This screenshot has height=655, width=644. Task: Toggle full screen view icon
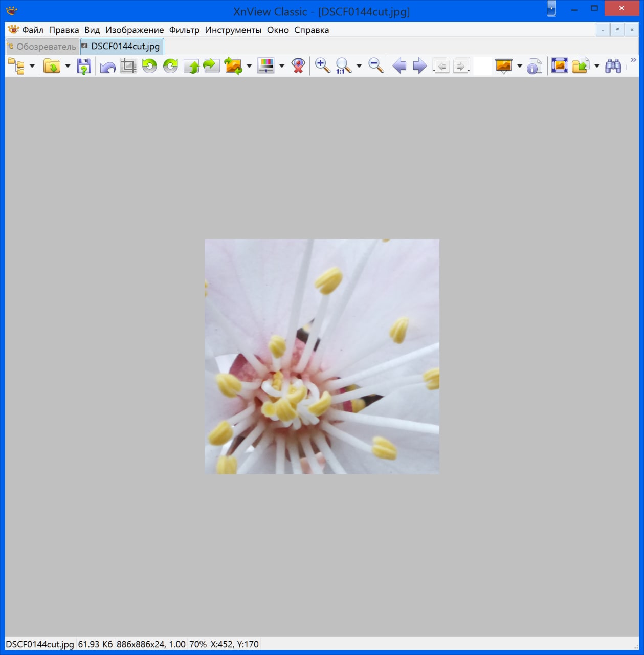[x=560, y=66]
